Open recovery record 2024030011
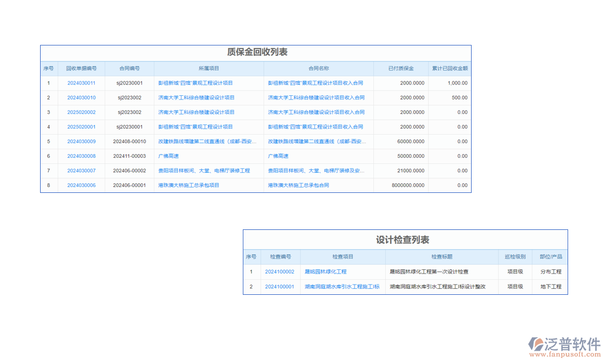This screenshot has height=364, width=607. pos(81,83)
